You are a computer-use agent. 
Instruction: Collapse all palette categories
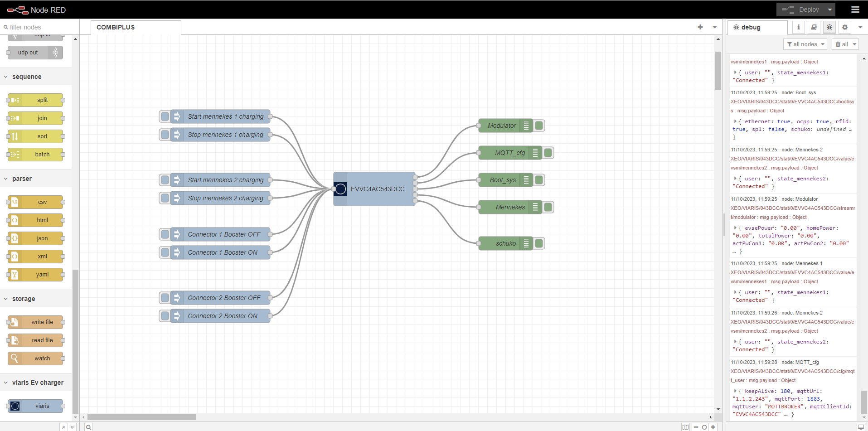(64, 427)
